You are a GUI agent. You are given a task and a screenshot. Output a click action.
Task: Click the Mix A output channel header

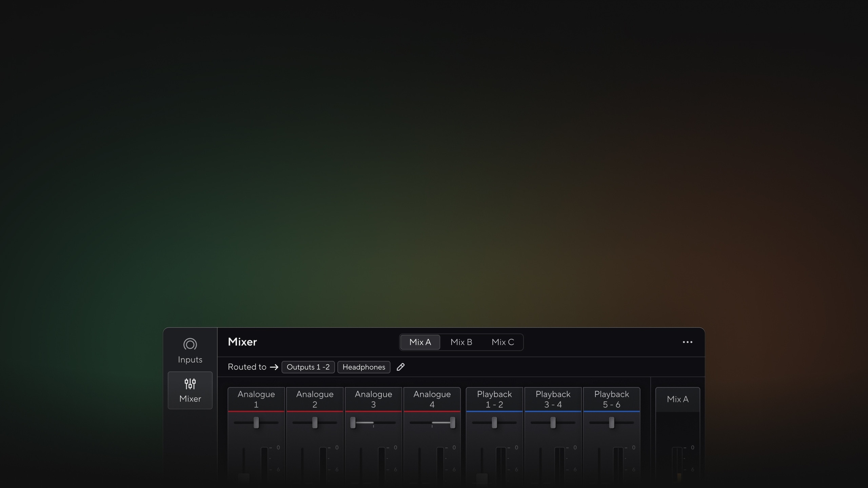pyautogui.click(x=677, y=399)
